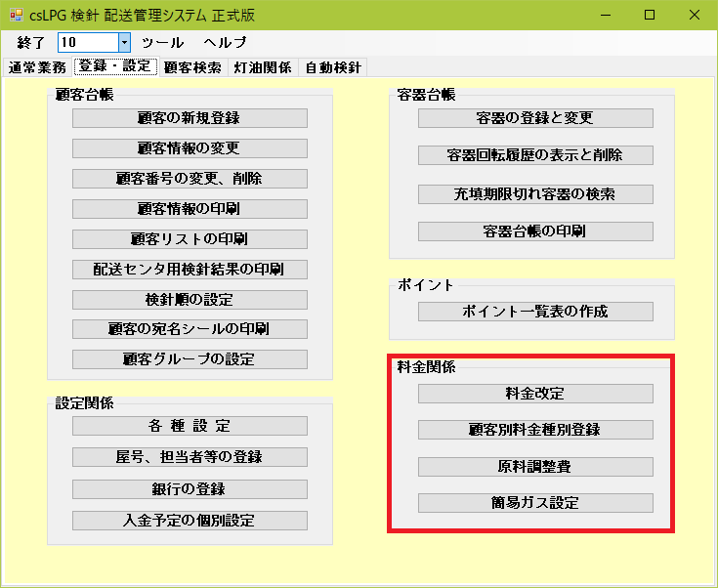This screenshot has height=588, width=718.
Task: Click 顧客番号の変更、削除 button
Action: coord(190,179)
